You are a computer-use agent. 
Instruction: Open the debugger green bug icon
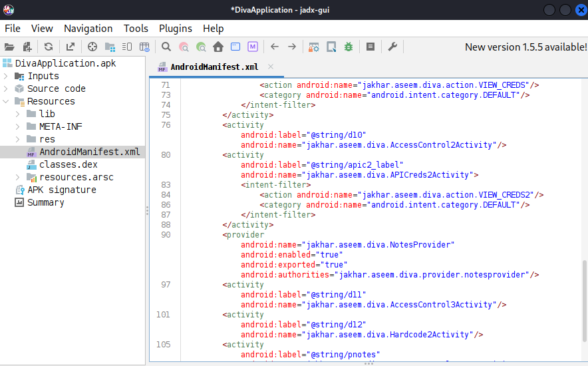click(x=349, y=47)
